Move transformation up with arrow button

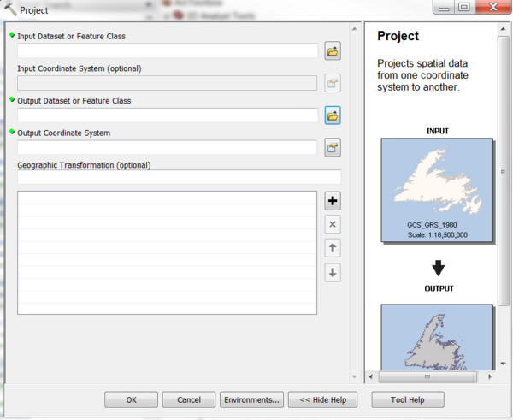pos(333,248)
